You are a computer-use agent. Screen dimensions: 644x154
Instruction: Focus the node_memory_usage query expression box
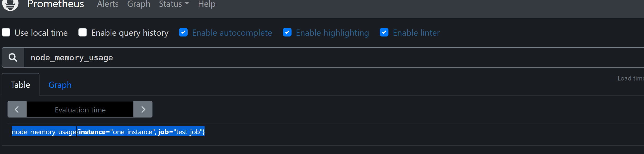tap(322, 58)
